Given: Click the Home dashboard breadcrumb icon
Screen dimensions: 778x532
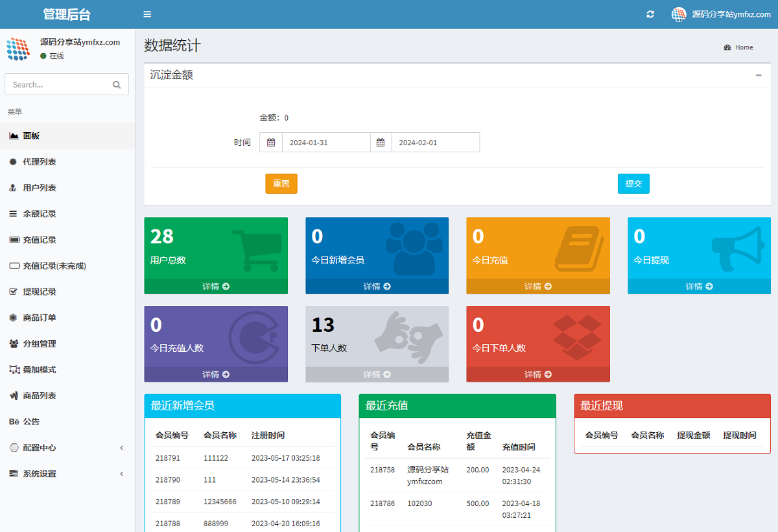Looking at the screenshot, I should pyautogui.click(x=727, y=47).
